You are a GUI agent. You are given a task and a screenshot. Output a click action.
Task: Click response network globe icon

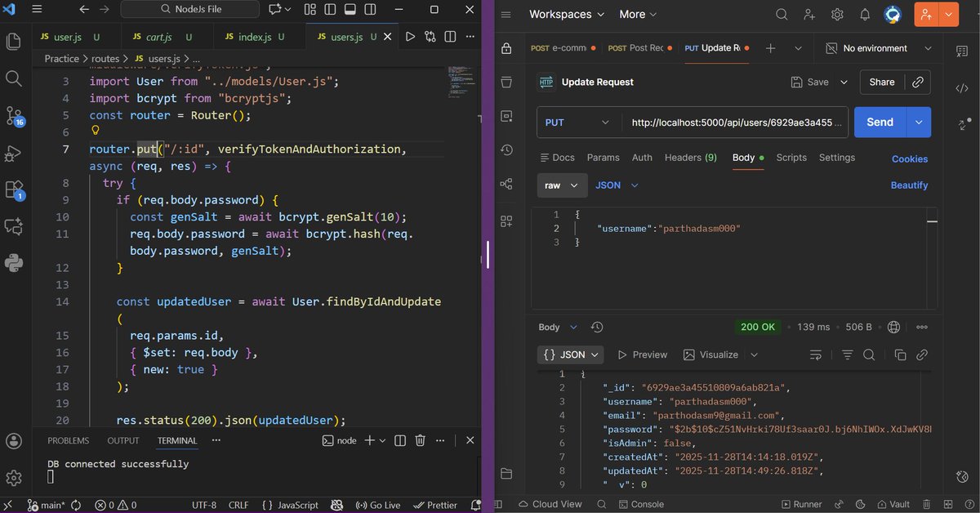pyautogui.click(x=893, y=327)
